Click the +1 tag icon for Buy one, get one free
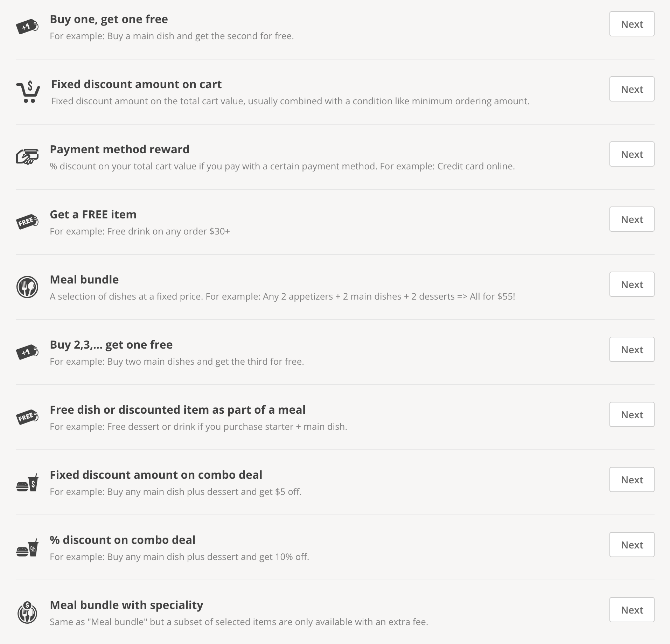Viewport: 670px width, 644px height. click(x=27, y=27)
